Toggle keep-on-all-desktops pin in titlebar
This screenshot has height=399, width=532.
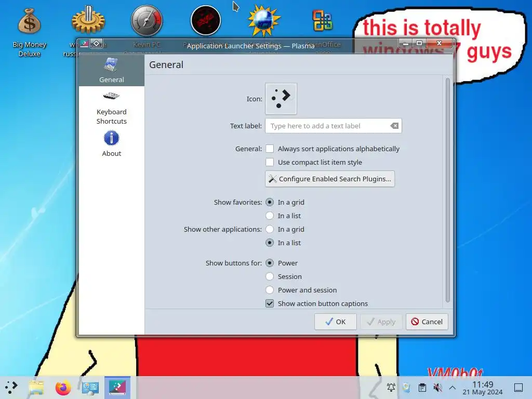96,44
